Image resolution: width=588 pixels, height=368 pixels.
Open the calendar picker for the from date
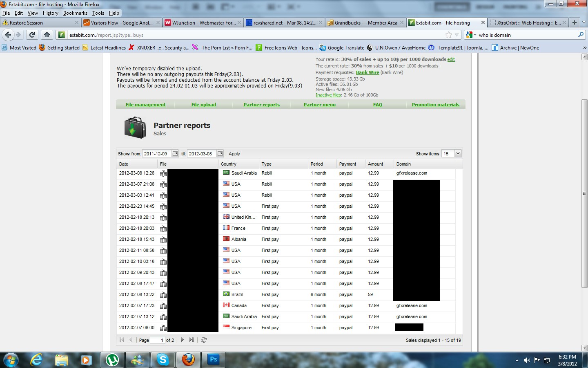[175, 154]
